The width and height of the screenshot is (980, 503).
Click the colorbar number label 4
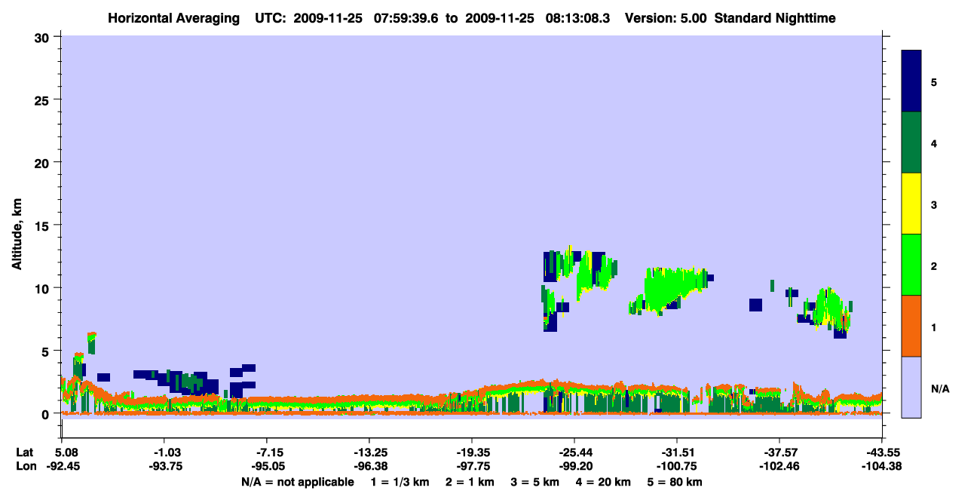click(x=934, y=143)
